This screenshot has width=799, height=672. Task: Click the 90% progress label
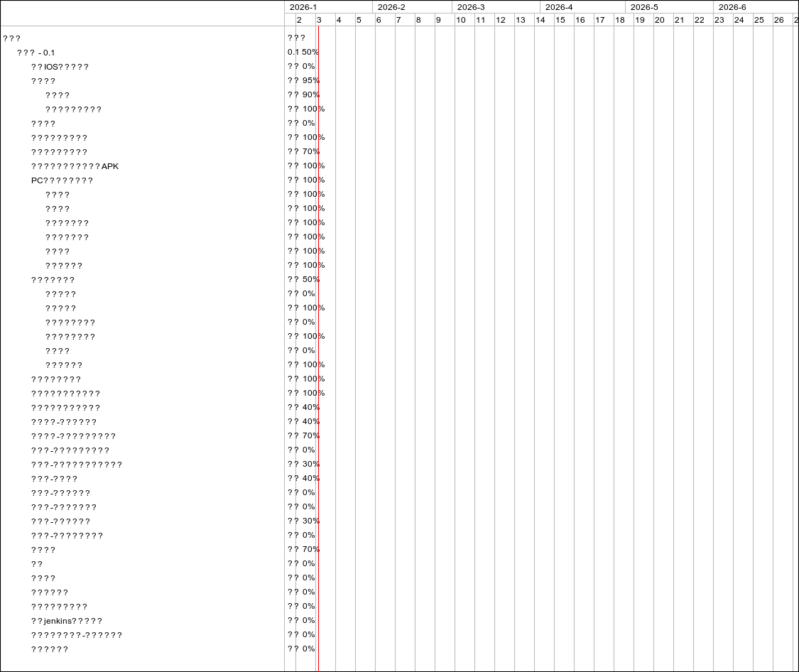(310, 95)
